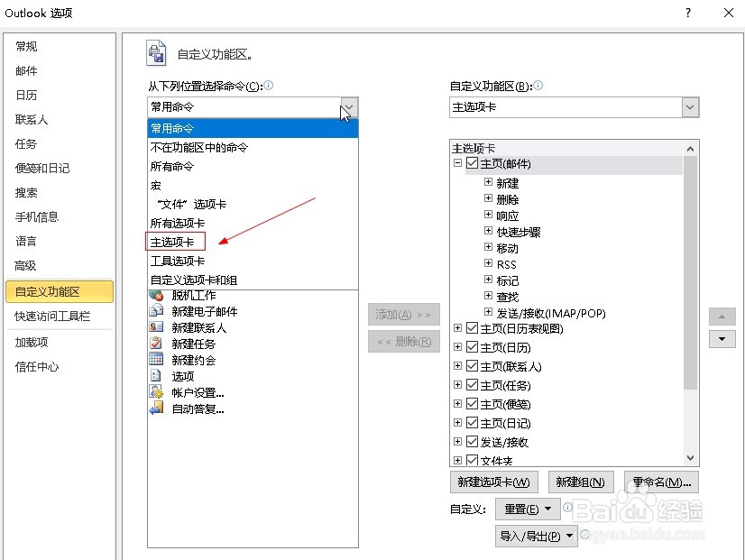Close the 常用命令 command source dropdown
This screenshot has width=745, height=560.
pos(349,107)
